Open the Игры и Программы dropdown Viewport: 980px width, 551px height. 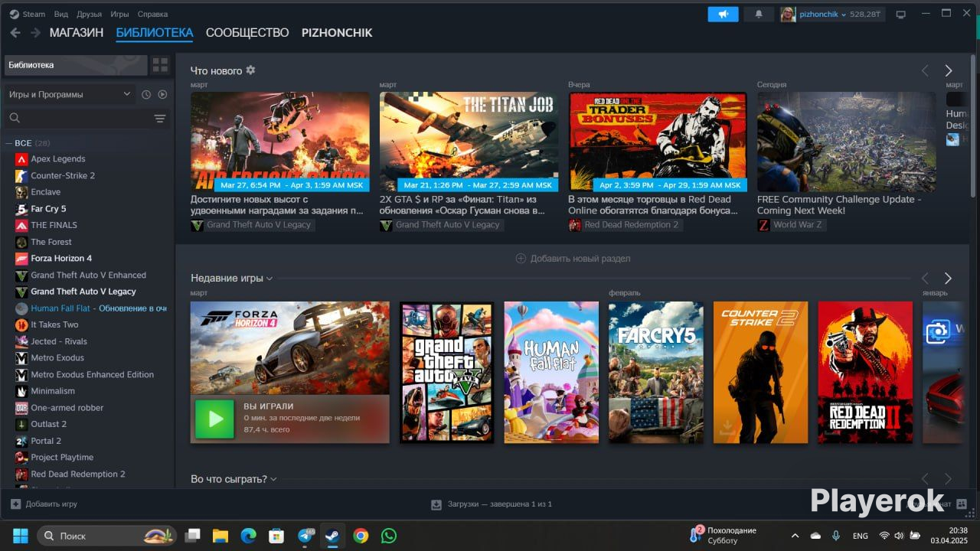coord(69,94)
